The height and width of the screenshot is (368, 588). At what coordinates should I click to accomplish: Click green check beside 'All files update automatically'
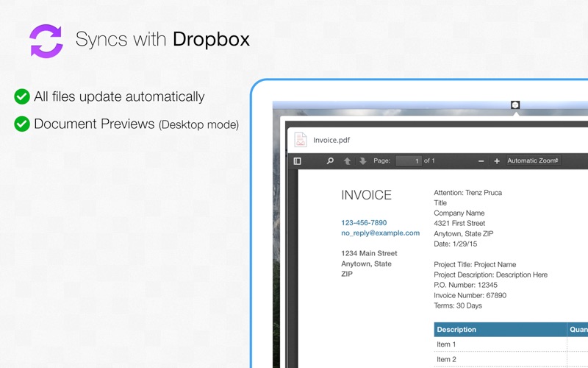click(x=22, y=96)
